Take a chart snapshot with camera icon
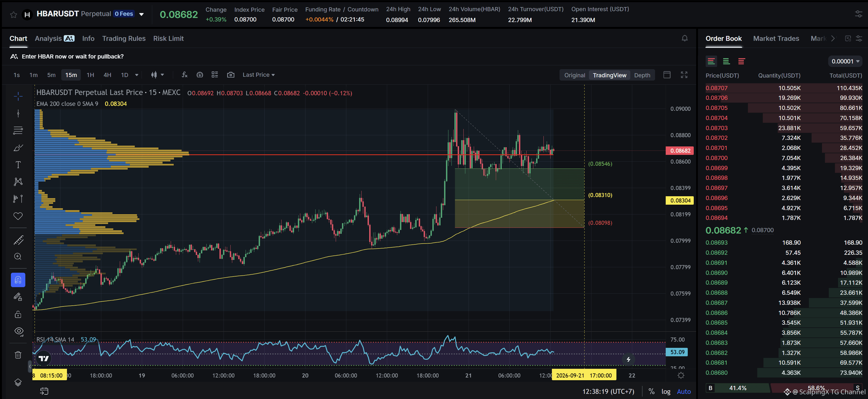This screenshot has width=868, height=399. (231, 75)
